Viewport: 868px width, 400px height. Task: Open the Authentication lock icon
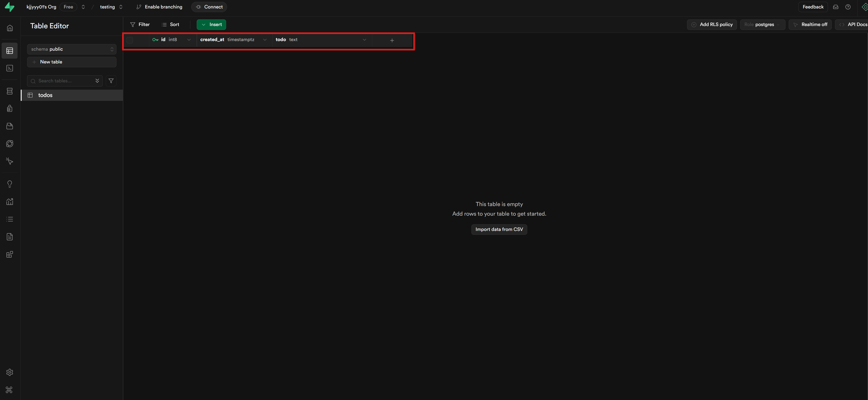point(10,109)
